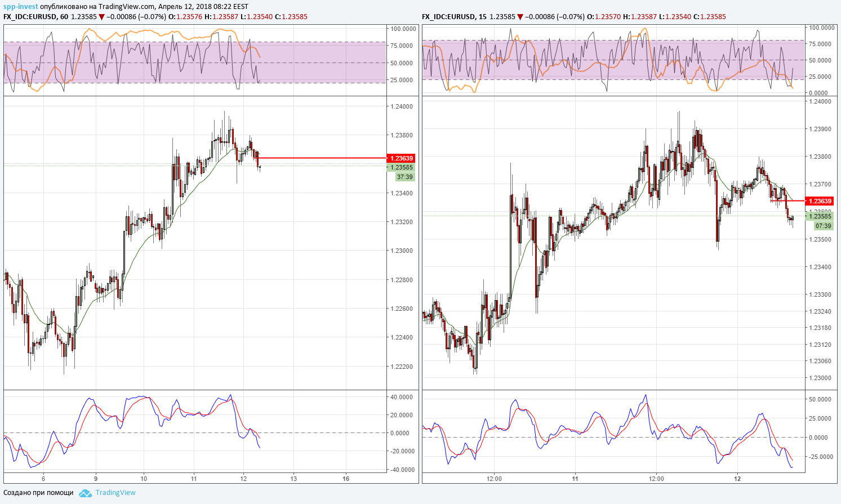The width and height of the screenshot is (841, 504).
Task: Click green 1.23585 current price tag left chart
Action: (401, 167)
